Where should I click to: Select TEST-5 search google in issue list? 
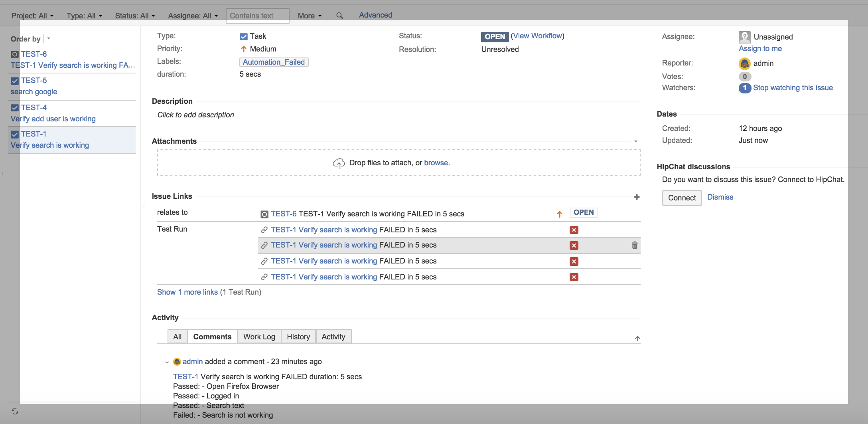coord(72,86)
